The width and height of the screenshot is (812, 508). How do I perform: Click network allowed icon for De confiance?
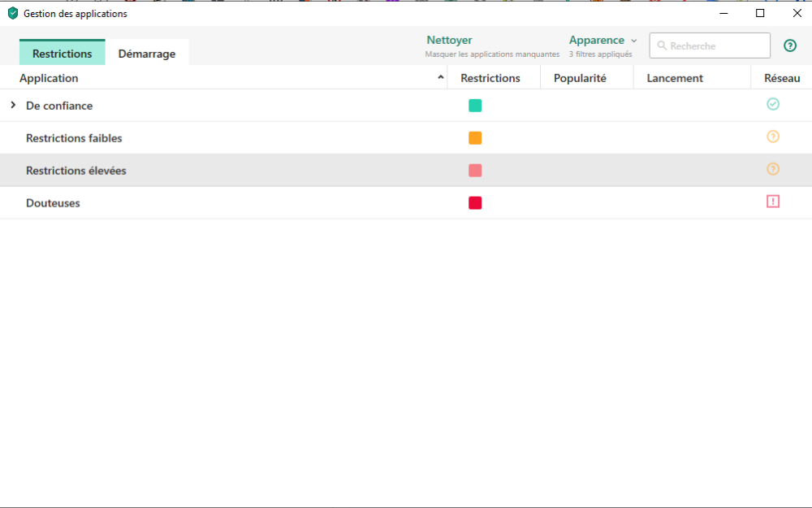point(773,104)
